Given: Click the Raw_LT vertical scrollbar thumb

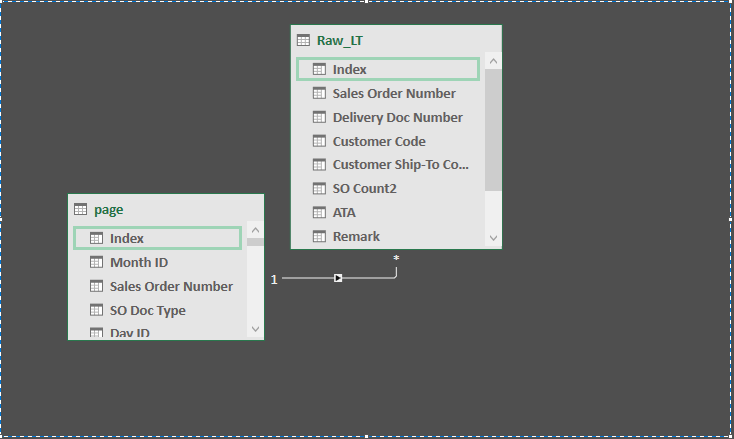Looking at the screenshot, I should tap(493, 130).
